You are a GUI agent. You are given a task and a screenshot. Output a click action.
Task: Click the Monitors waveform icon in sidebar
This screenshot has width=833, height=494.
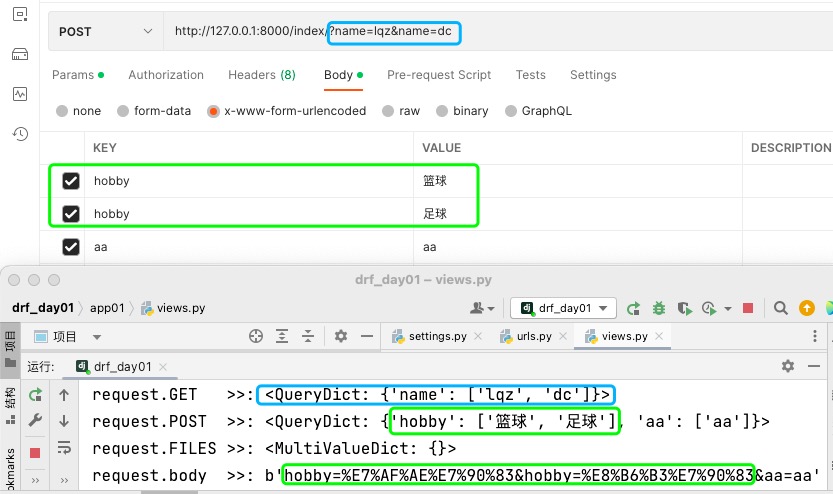19,94
